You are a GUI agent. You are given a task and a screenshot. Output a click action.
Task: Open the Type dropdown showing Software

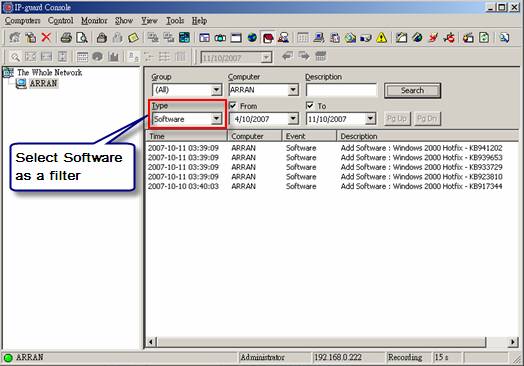click(x=187, y=119)
